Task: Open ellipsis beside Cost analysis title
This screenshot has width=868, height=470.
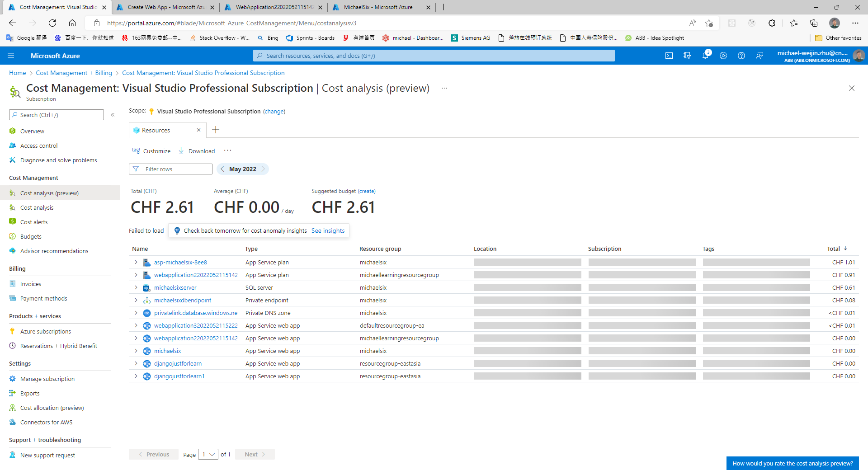Action: tap(444, 88)
